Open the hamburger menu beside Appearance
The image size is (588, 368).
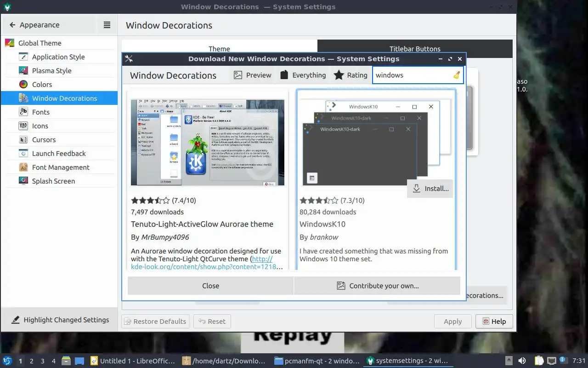(x=107, y=25)
